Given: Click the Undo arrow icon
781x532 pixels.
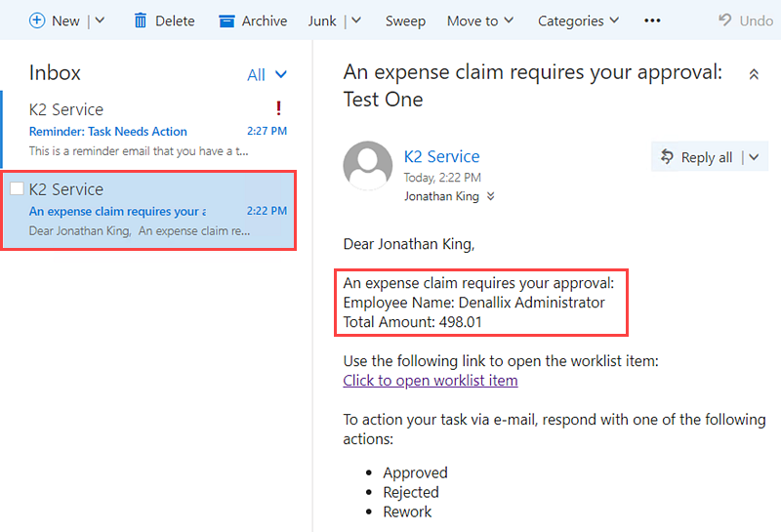Looking at the screenshot, I should 725,20.
